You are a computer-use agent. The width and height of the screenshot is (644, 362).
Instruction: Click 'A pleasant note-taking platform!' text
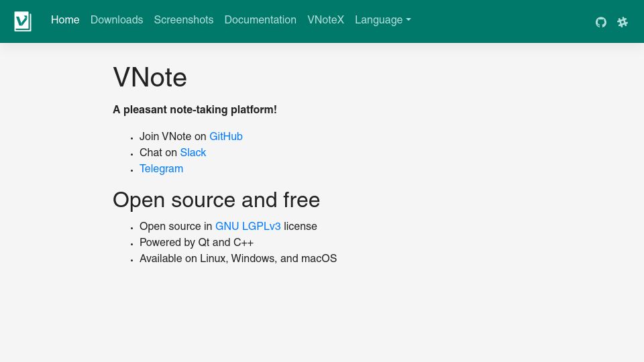(195, 109)
